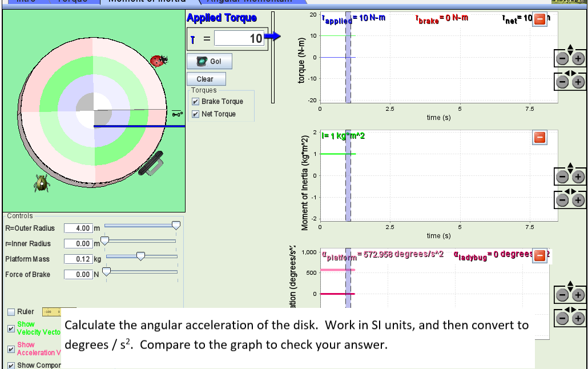Zoom in vertically on the torque graph

tap(578, 59)
